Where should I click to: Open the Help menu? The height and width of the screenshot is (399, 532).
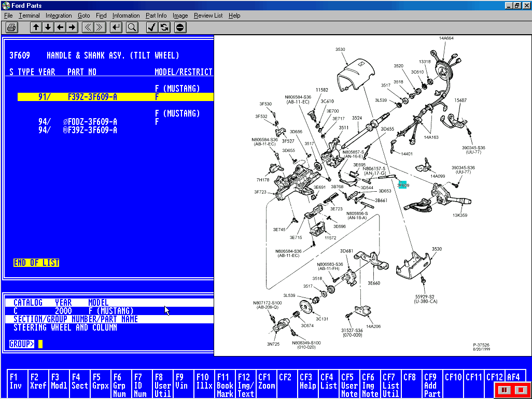[x=234, y=16]
